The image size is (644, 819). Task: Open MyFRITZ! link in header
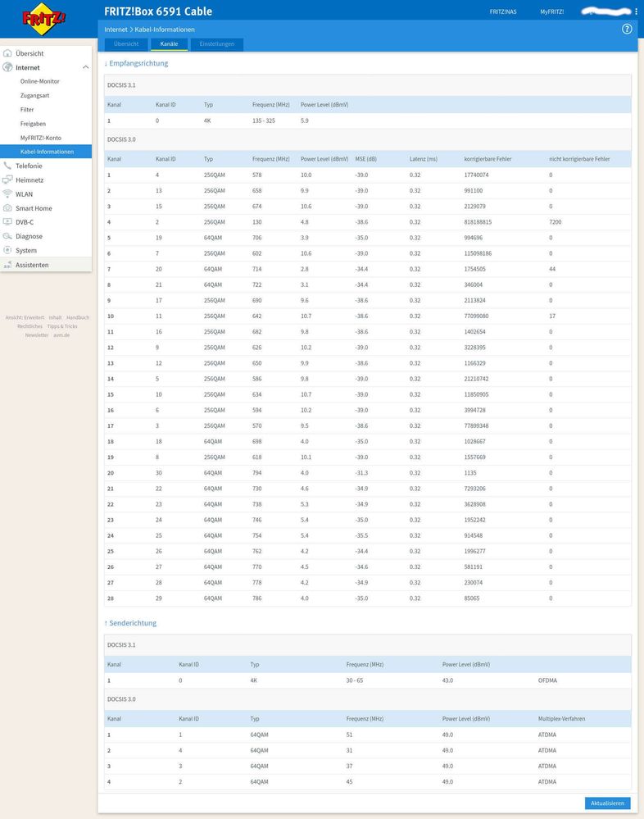click(x=551, y=11)
